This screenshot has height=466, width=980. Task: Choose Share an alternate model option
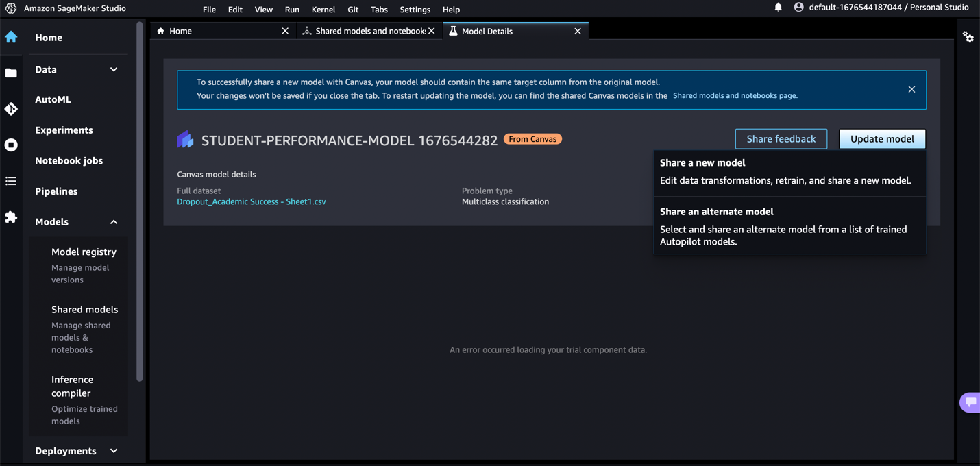tap(789, 226)
